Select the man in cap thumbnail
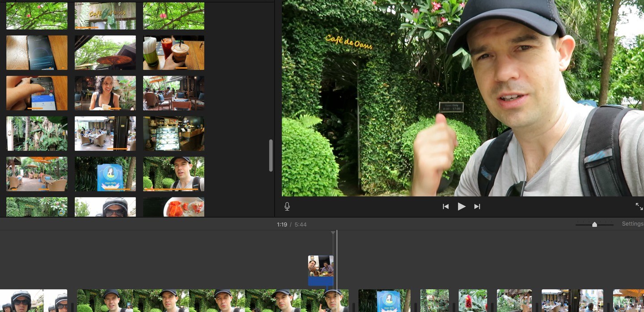 pyautogui.click(x=174, y=174)
